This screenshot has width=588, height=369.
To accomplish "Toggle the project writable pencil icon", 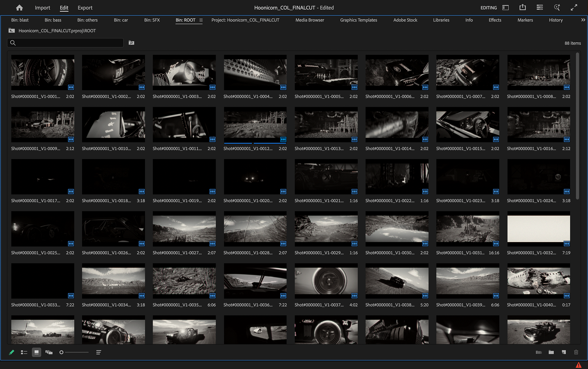I will pos(12,352).
